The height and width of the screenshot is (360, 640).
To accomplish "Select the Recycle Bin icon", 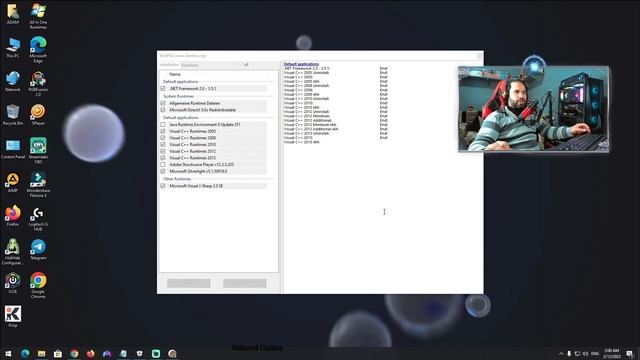I will (13, 115).
